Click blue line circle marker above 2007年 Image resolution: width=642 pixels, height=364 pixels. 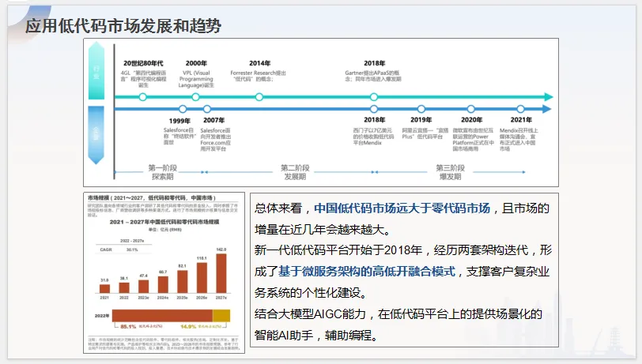coord(207,109)
